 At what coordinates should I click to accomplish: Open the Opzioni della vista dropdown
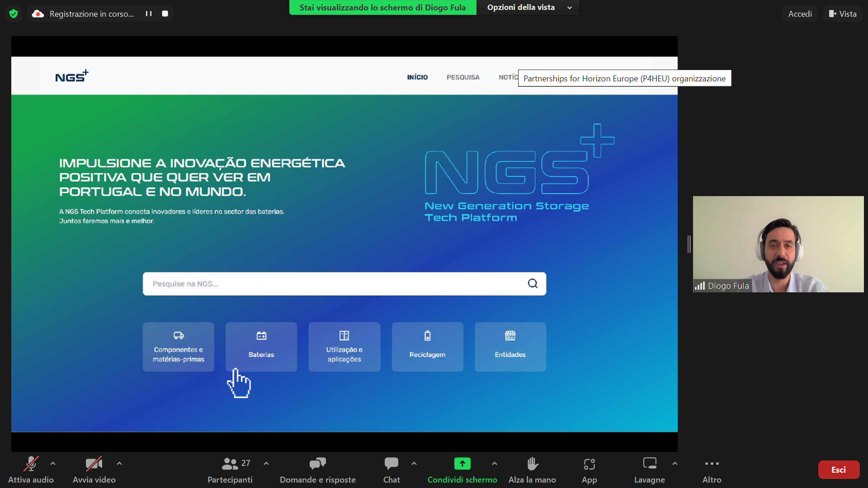tap(528, 7)
